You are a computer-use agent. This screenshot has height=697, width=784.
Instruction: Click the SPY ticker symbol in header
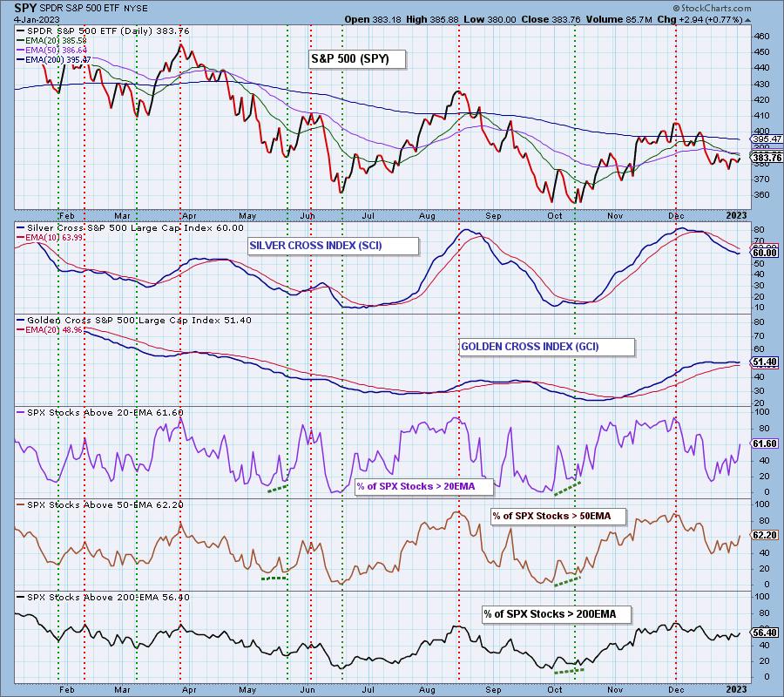[x=24, y=9]
